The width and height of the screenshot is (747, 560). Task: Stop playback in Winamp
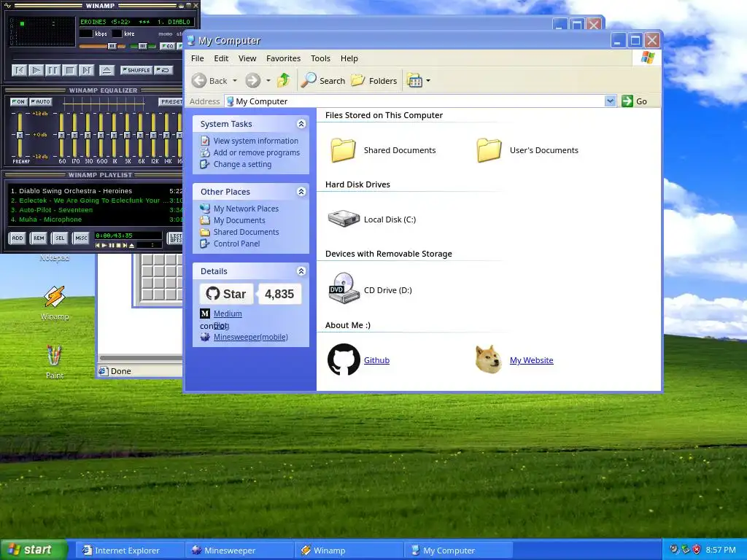[69, 71]
